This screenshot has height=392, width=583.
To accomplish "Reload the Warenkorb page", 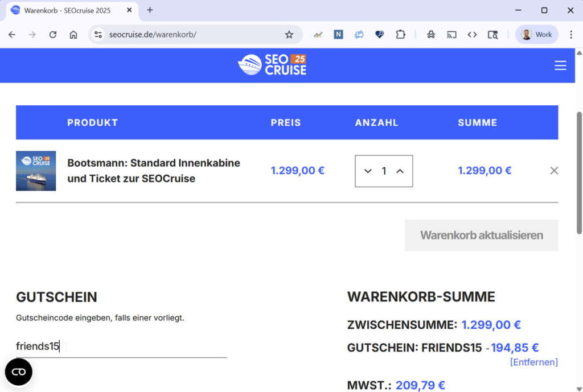I will [x=53, y=35].
